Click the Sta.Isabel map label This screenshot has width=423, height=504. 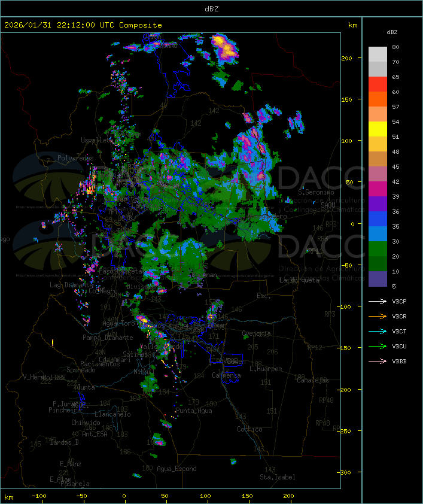[277, 477]
